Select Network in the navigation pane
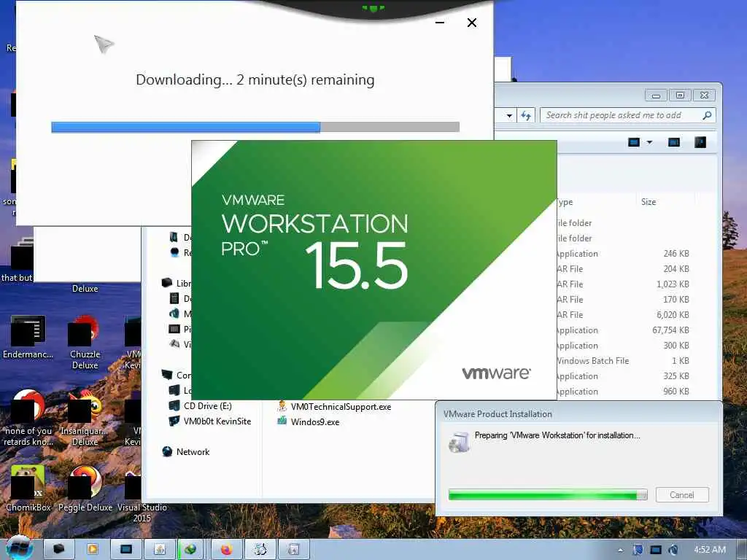 (186, 451)
